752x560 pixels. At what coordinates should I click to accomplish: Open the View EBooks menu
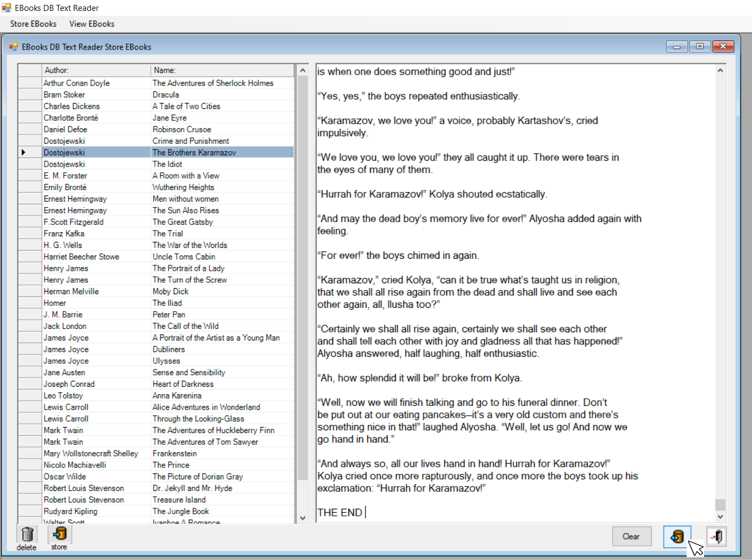(92, 24)
